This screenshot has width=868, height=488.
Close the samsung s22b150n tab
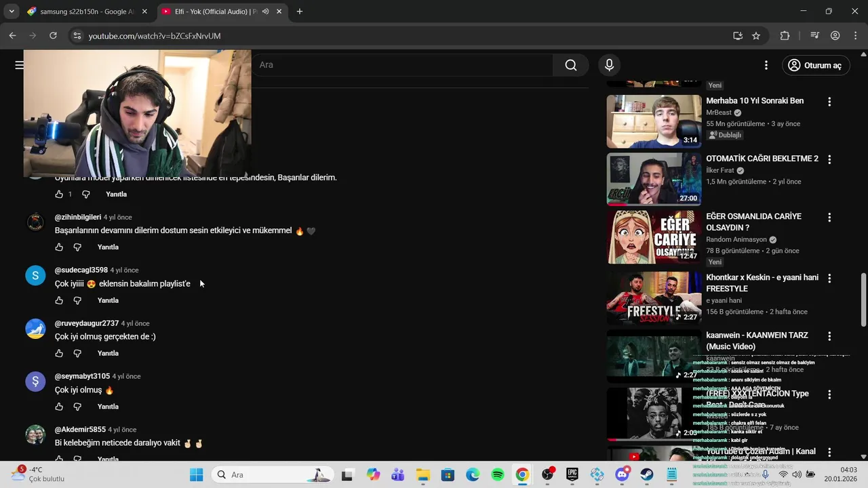coord(144,12)
